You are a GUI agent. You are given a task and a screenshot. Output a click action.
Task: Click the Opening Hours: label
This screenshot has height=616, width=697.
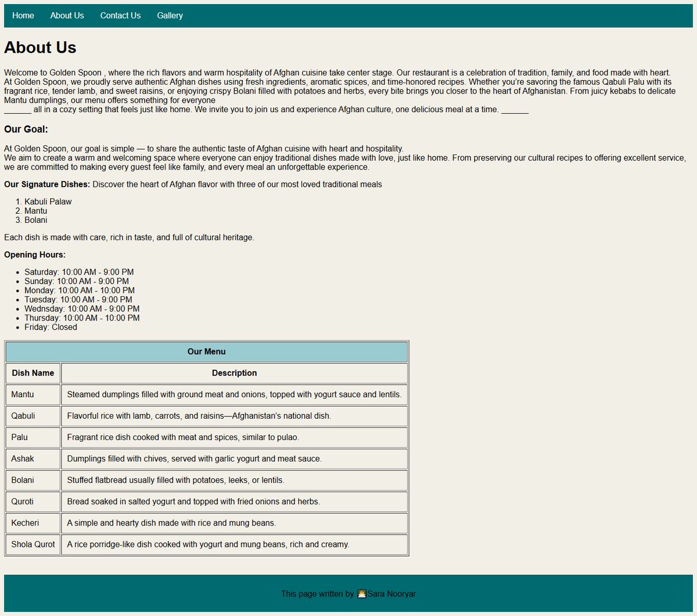tap(35, 255)
